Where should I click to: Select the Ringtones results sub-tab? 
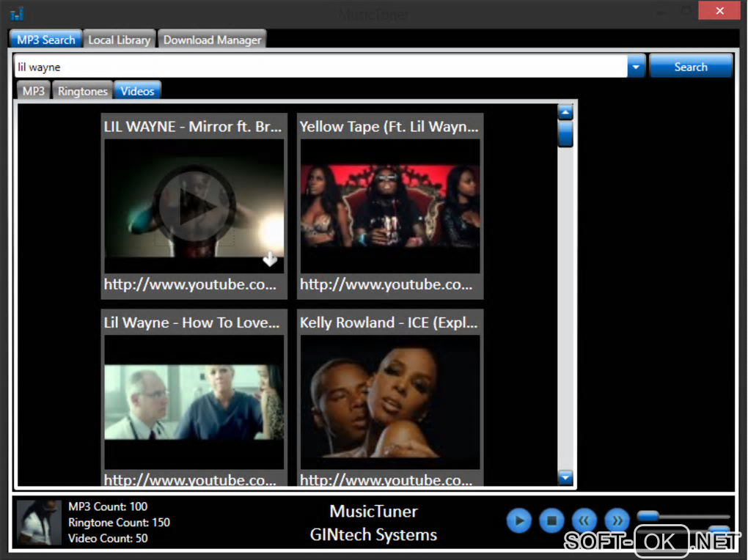point(83,91)
